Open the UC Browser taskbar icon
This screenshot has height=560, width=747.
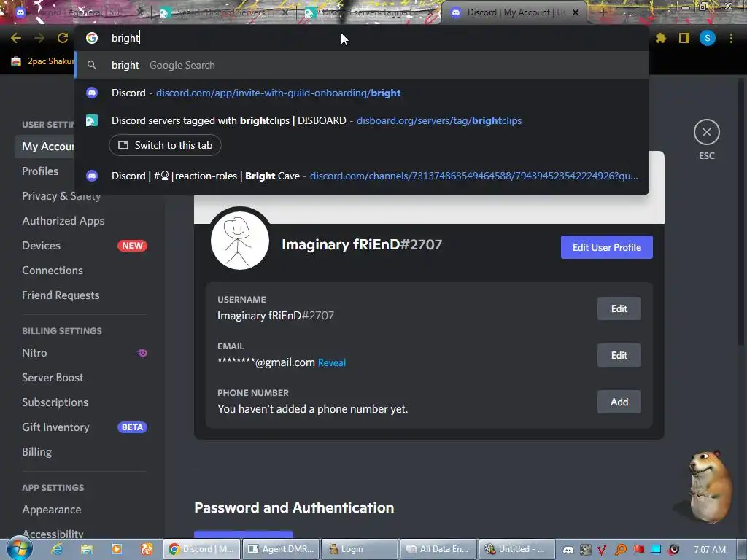(146, 549)
